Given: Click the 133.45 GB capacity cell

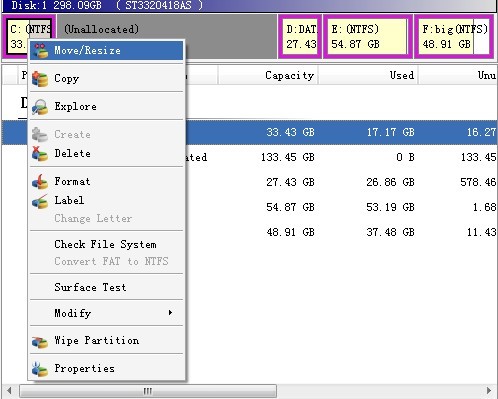Looking at the screenshot, I should coord(288,157).
